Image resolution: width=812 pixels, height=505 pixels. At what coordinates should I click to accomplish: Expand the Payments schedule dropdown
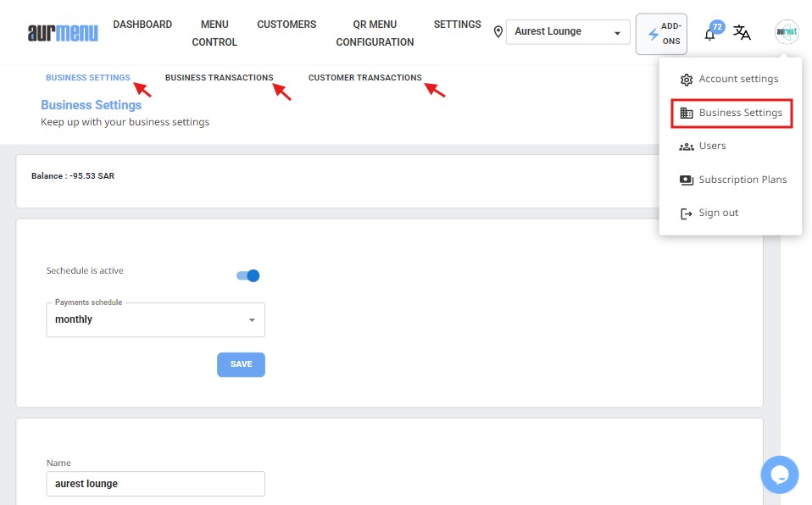click(155, 320)
